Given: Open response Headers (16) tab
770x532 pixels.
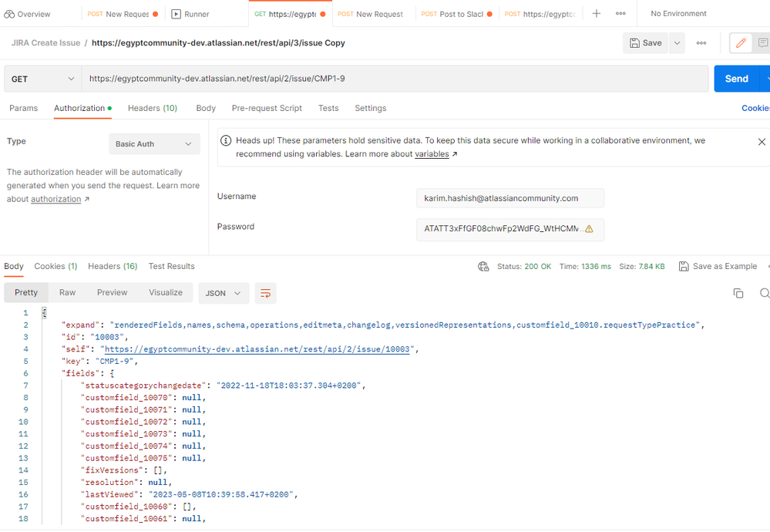Looking at the screenshot, I should point(113,266).
